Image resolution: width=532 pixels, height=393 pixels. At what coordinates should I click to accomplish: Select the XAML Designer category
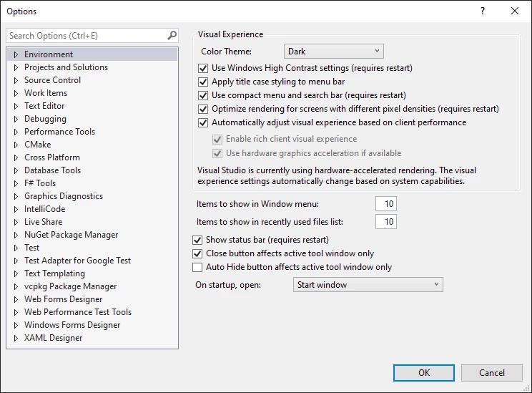tap(53, 339)
